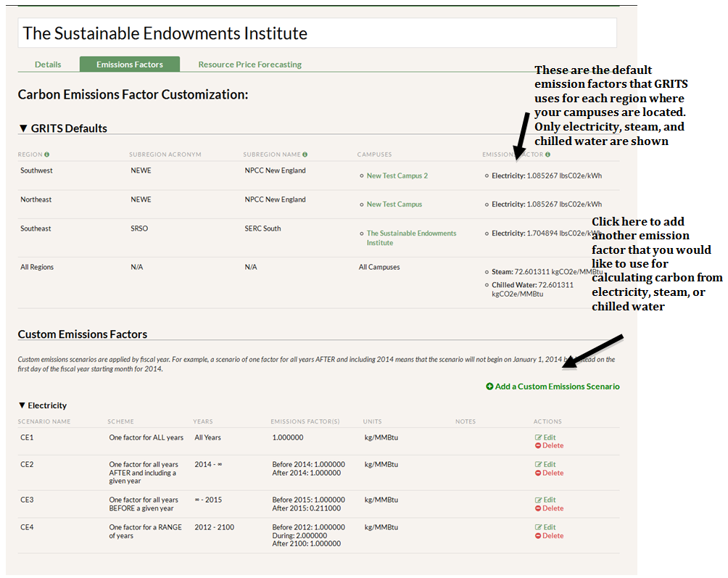This screenshot has width=728, height=578.
Task: Click the edit pencil icon for CE1
Action: click(538, 437)
